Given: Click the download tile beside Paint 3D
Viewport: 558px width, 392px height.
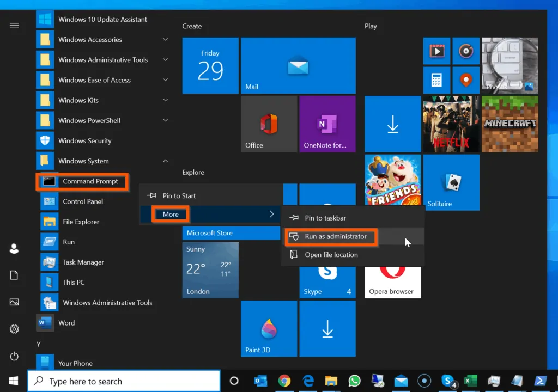Looking at the screenshot, I should point(327,328).
